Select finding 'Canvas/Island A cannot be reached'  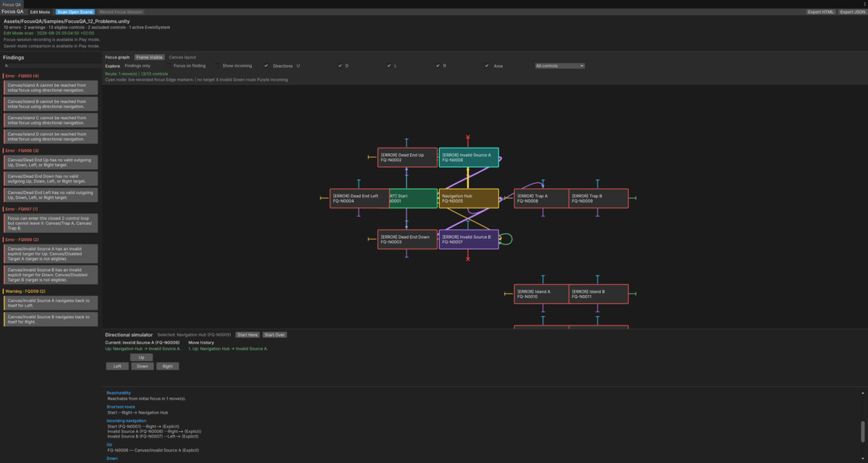tap(51, 87)
